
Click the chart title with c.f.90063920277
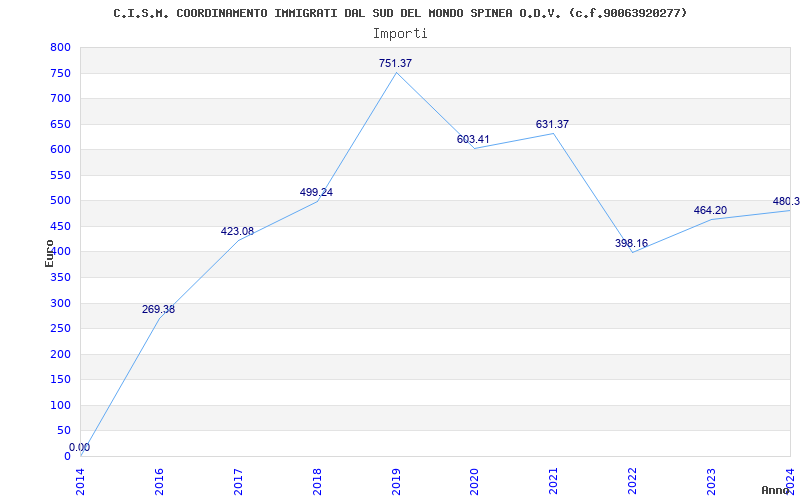pyautogui.click(x=400, y=13)
